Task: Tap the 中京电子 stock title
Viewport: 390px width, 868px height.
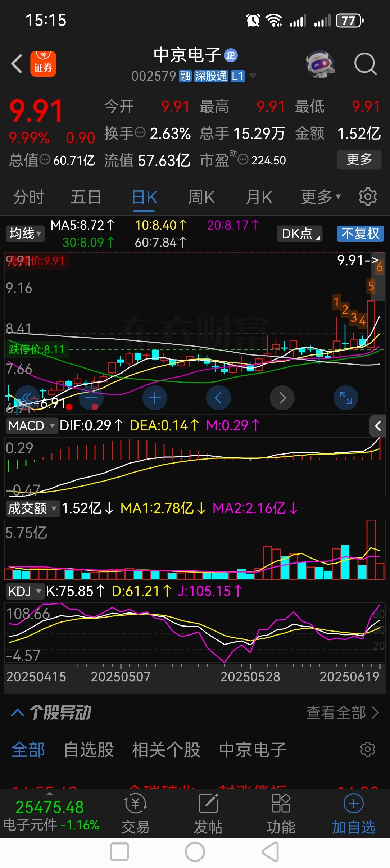Action: click(x=187, y=55)
